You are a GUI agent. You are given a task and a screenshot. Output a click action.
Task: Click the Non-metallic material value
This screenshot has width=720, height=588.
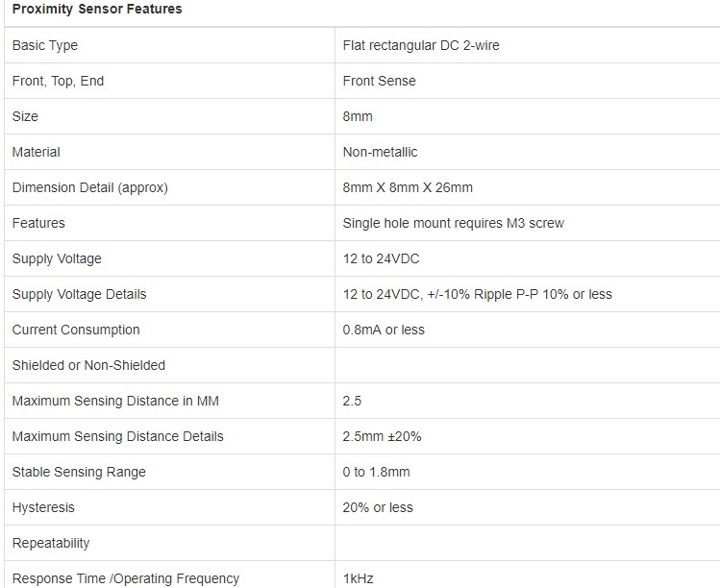(x=381, y=152)
